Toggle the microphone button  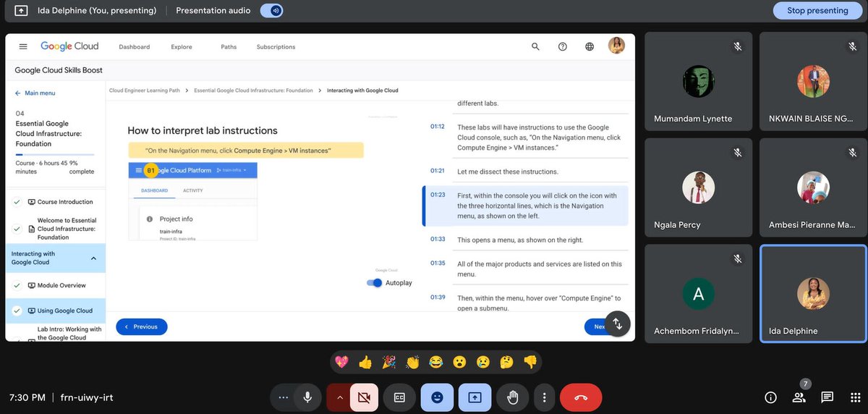pyautogui.click(x=307, y=397)
